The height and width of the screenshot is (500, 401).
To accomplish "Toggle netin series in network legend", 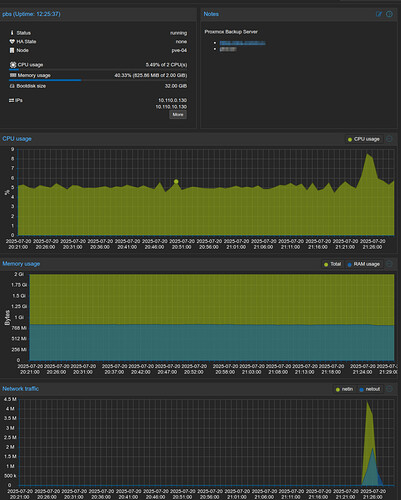I will (x=345, y=389).
